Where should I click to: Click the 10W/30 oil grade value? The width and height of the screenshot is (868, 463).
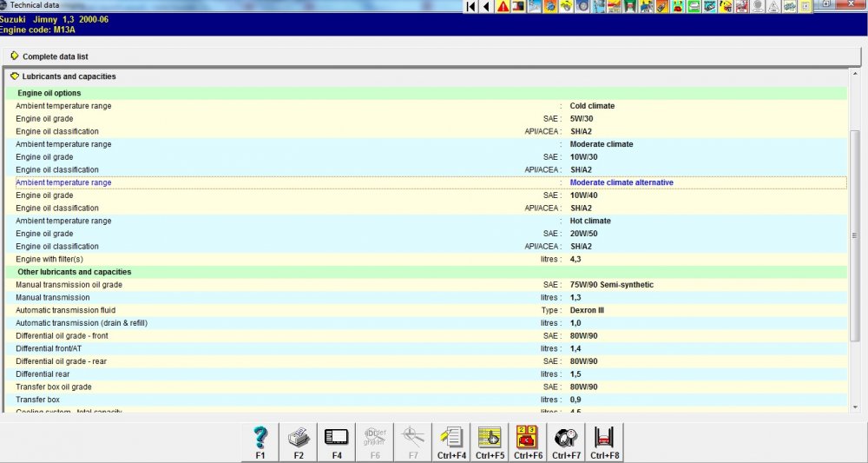pyautogui.click(x=583, y=156)
